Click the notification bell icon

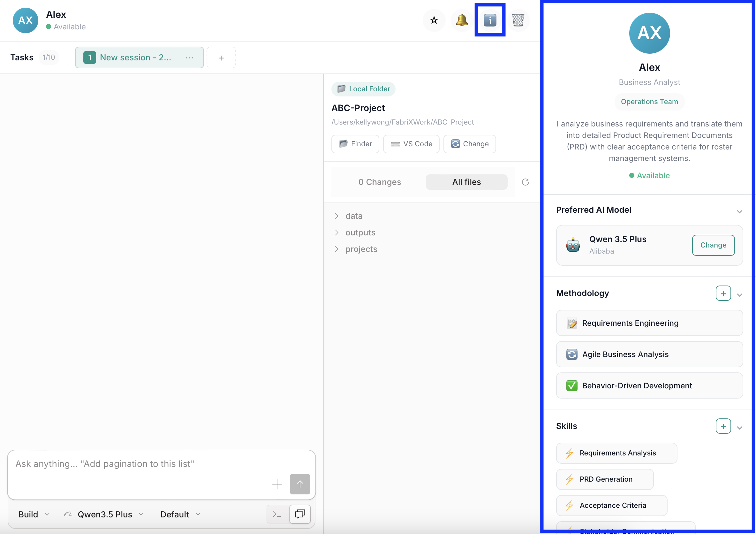[x=462, y=20]
